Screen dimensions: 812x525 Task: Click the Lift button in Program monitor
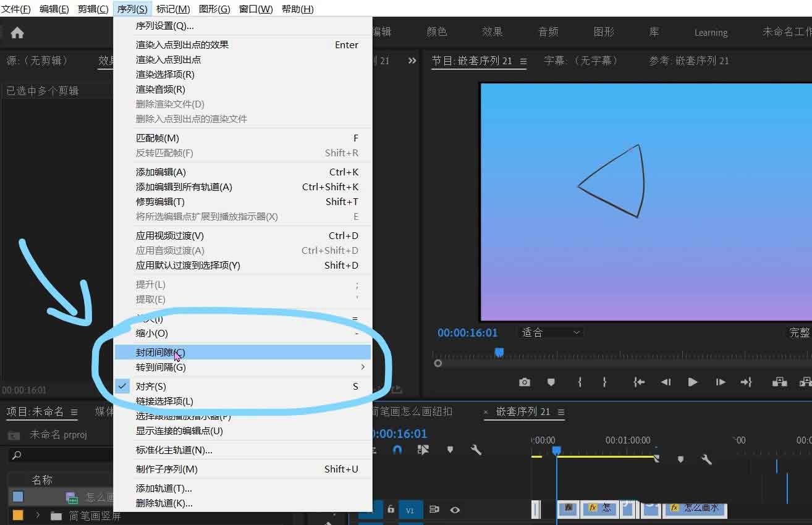coord(779,382)
